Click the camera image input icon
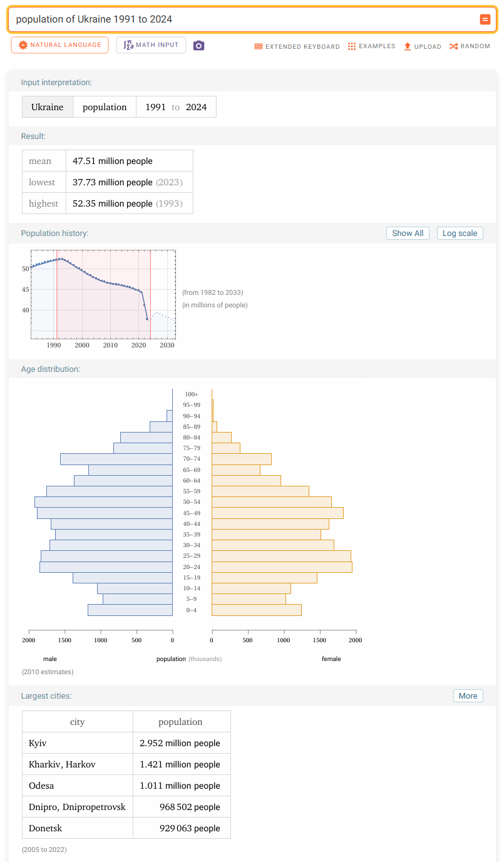Screen dimensions: 504x862 [x=198, y=45]
